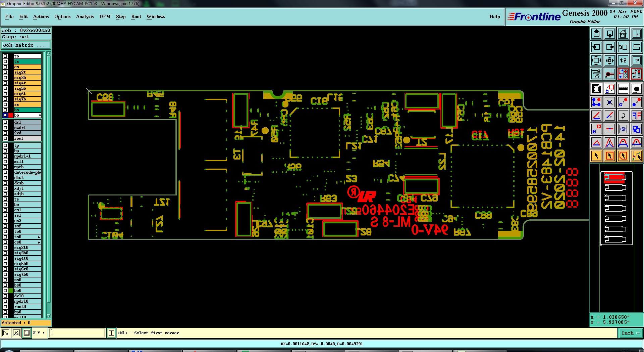Open the wrench and palette display options icon

point(596,74)
